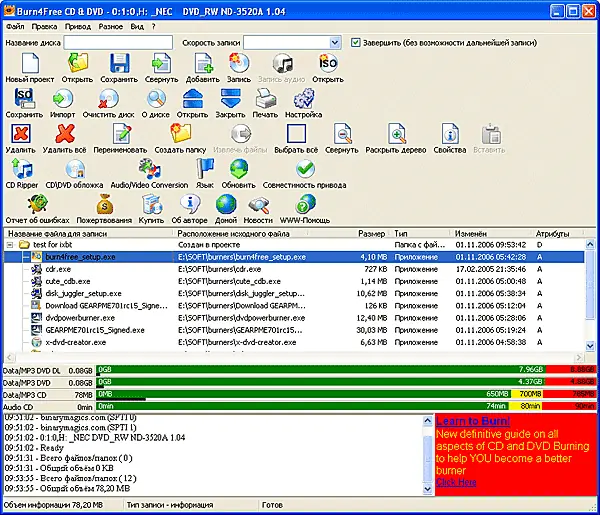Click the Свернуть tree collapse magnifier icon
This screenshot has width=600, height=515.
pos(342,134)
